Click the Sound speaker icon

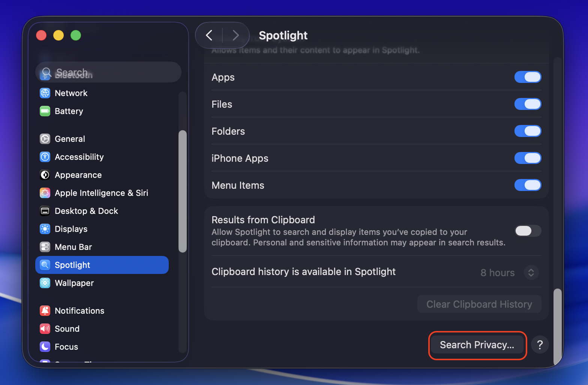pyautogui.click(x=45, y=329)
